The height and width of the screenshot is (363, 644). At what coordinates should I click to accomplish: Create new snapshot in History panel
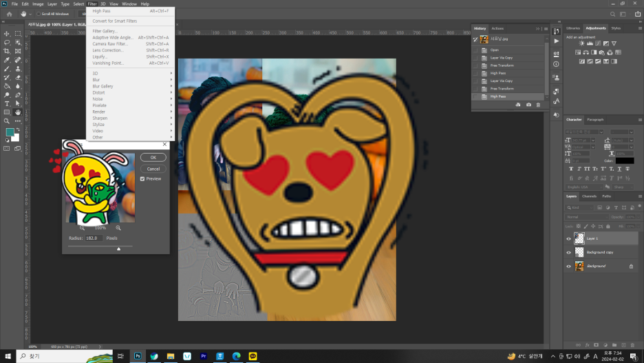click(528, 105)
